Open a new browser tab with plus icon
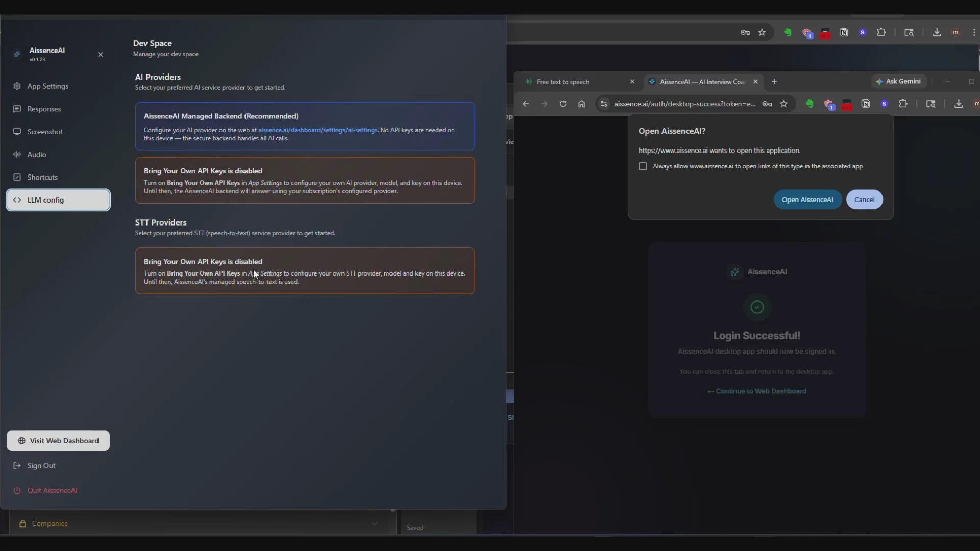This screenshot has width=980, height=551. click(x=774, y=82)
